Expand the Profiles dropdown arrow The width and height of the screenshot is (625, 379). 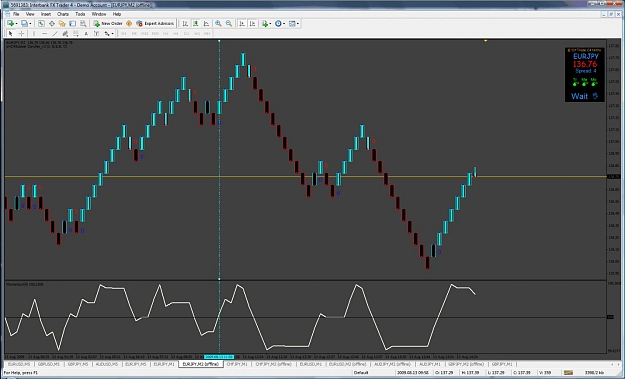point(30,24)
